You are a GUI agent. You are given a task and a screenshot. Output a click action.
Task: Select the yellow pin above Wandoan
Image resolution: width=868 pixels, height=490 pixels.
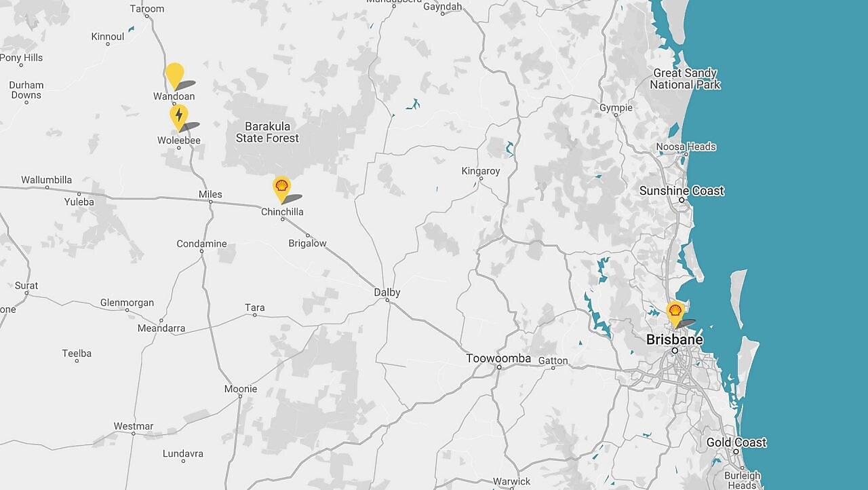[x=174, y=73]
